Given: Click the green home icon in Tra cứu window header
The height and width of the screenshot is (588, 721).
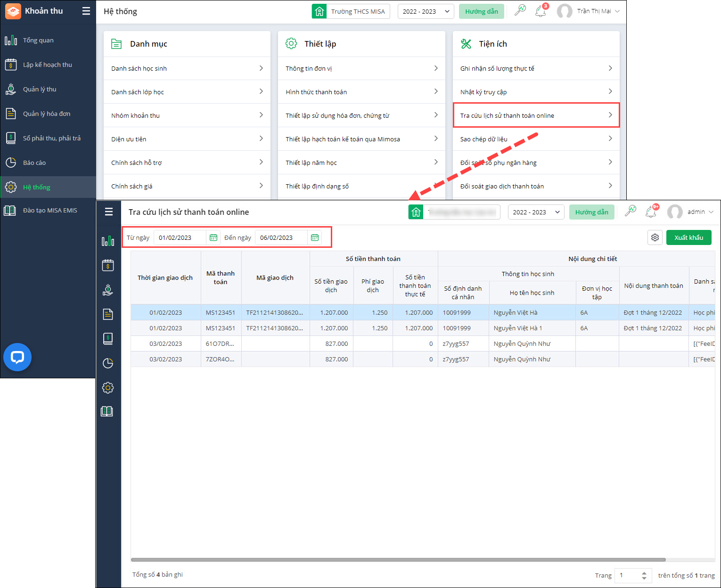Looking at the screenshot, I should [x=416, y=212].
